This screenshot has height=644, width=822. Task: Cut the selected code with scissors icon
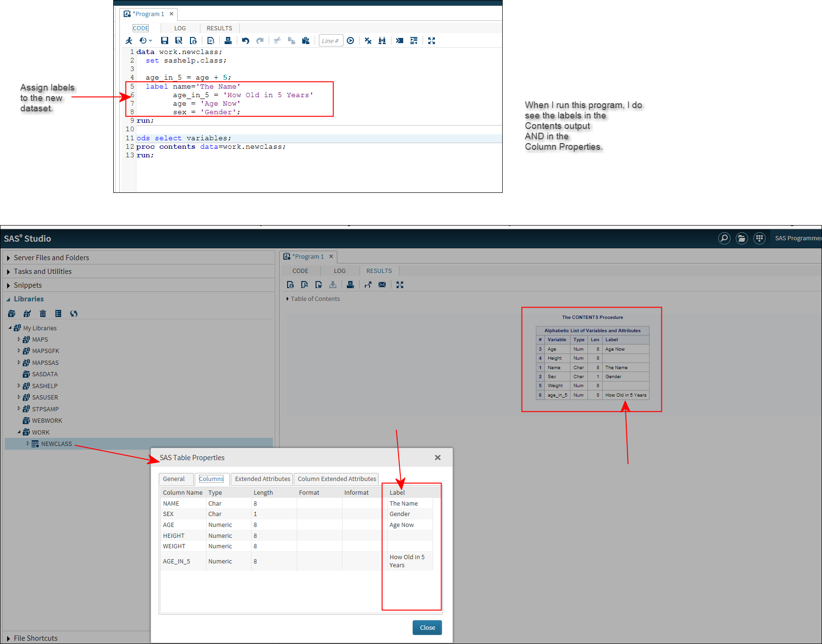(277, 41)
